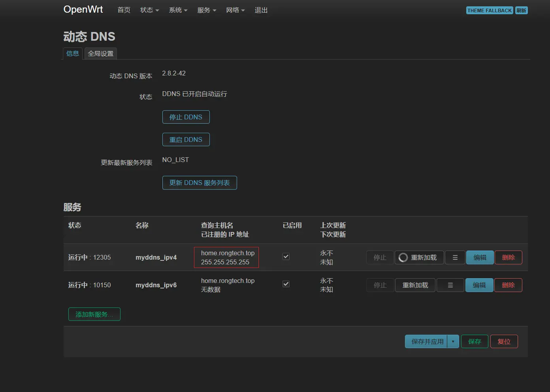The width and height of the screenshot is (550, 392).
Task: Select the 信息 tab
Action: (73, 54)
